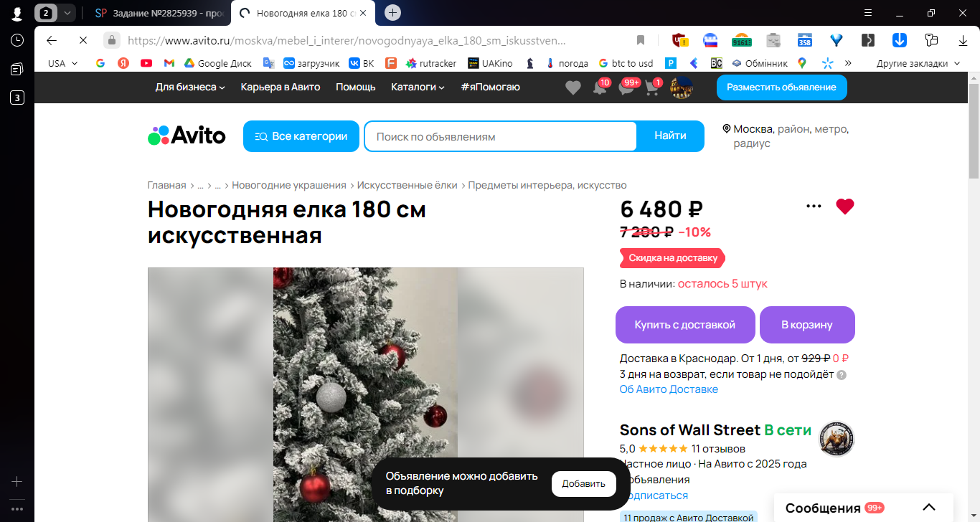
Task: Click the В корзину button
Action: (x=807, y=325)
